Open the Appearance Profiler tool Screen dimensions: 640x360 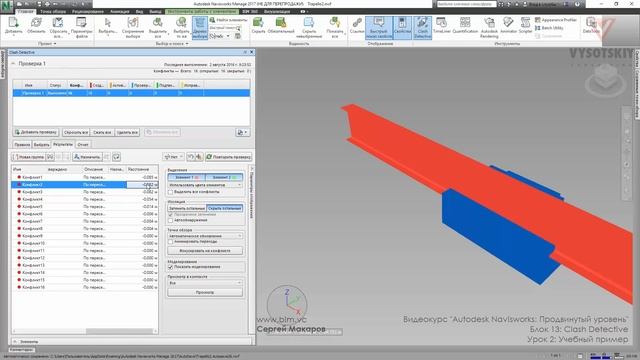point(556,20)
